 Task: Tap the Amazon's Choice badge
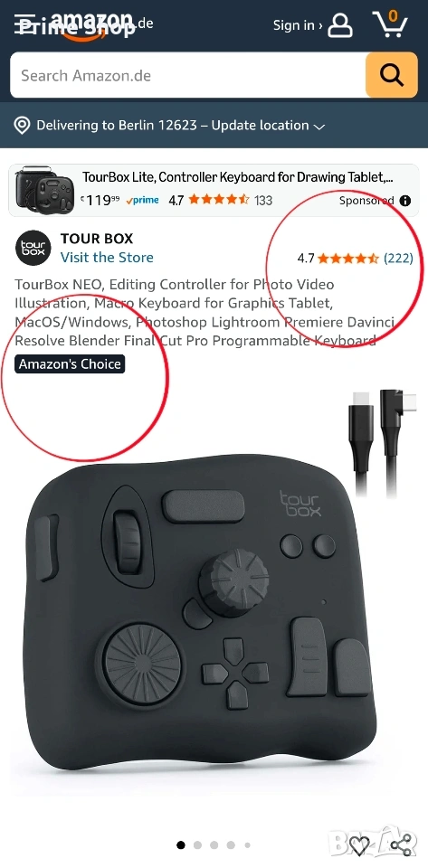coord(70,363)
